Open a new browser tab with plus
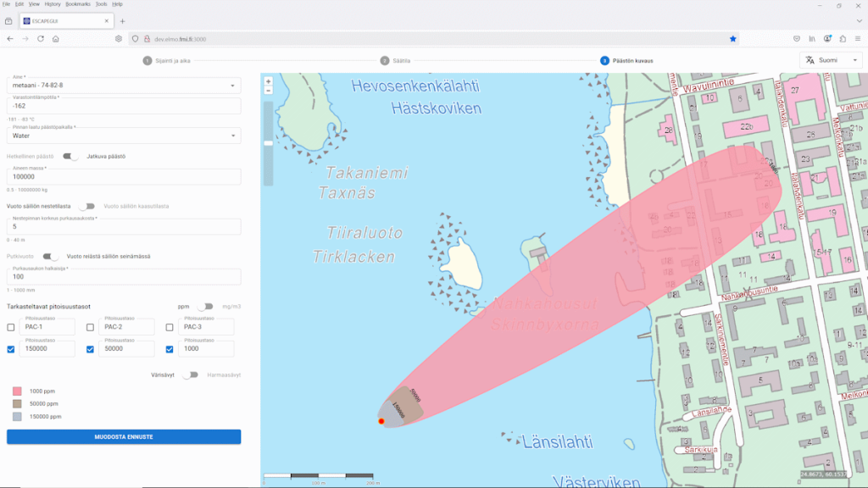The width and height of the screenshot is (868, 488). [x=122, y=20]
